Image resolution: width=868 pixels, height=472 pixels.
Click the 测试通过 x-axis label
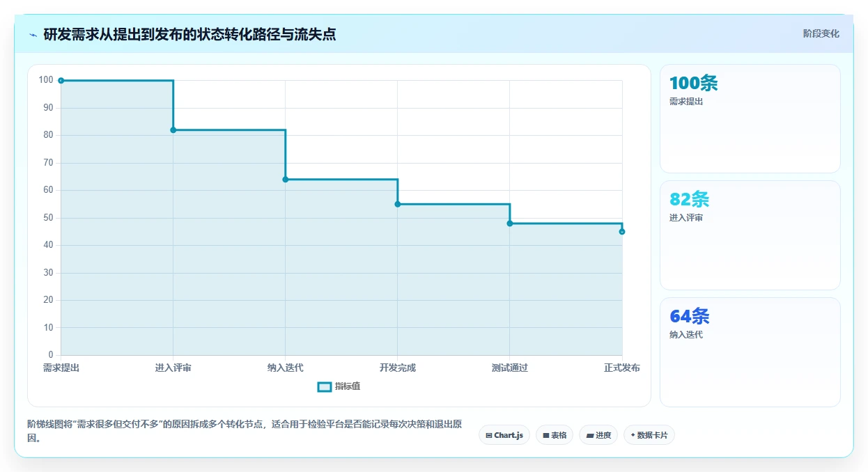tap(510, 368)
